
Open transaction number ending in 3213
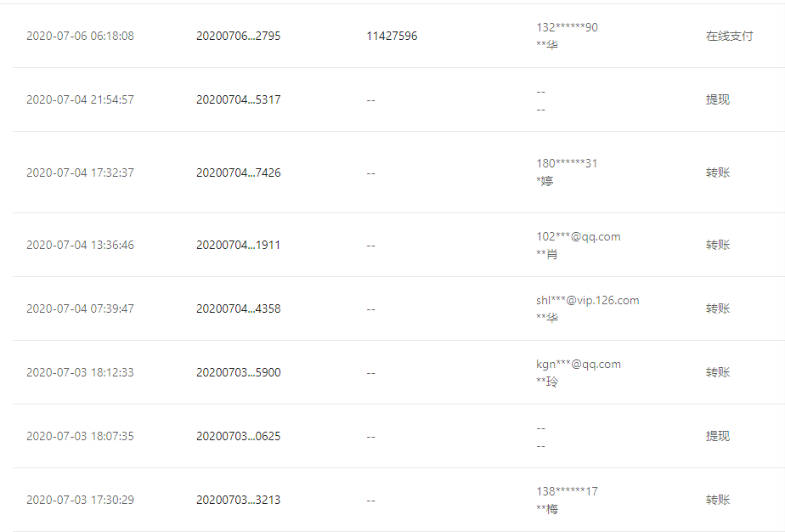pyautogui.click(x=238, y=500)
